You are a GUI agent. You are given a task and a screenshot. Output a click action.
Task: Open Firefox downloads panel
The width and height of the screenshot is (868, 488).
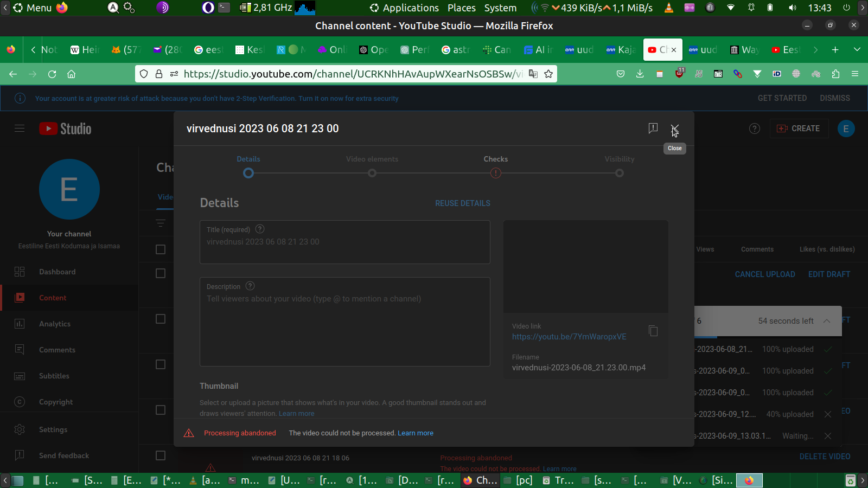coord(640,74)
